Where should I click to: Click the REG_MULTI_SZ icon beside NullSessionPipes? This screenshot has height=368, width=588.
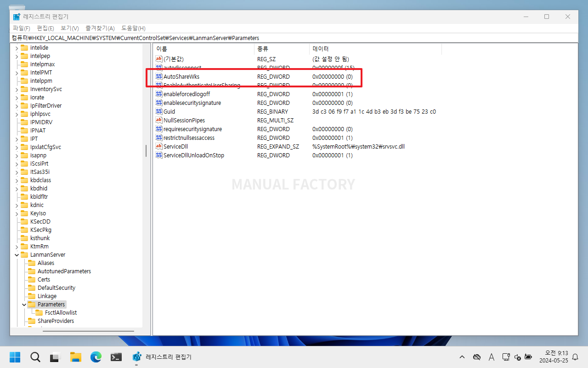(158, 120)
